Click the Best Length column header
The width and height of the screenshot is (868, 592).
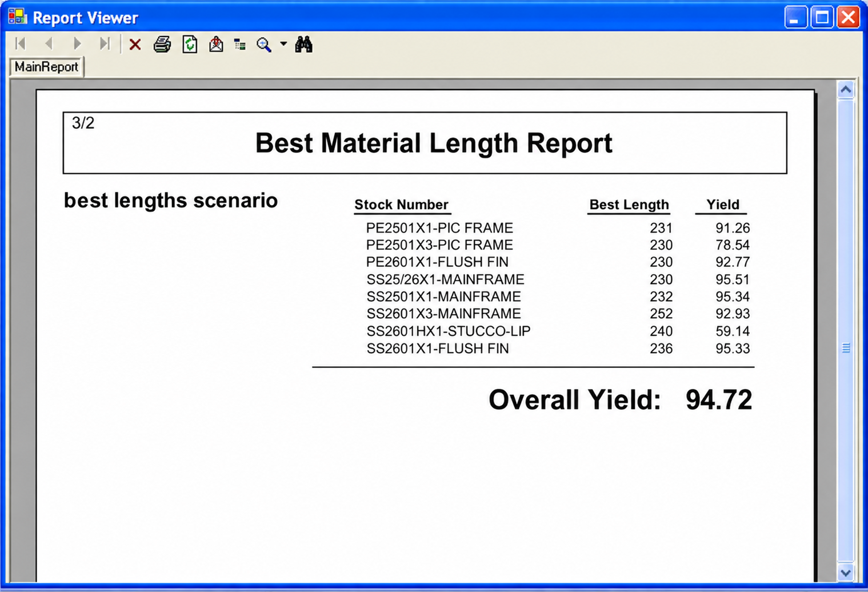tap(629, 205)
